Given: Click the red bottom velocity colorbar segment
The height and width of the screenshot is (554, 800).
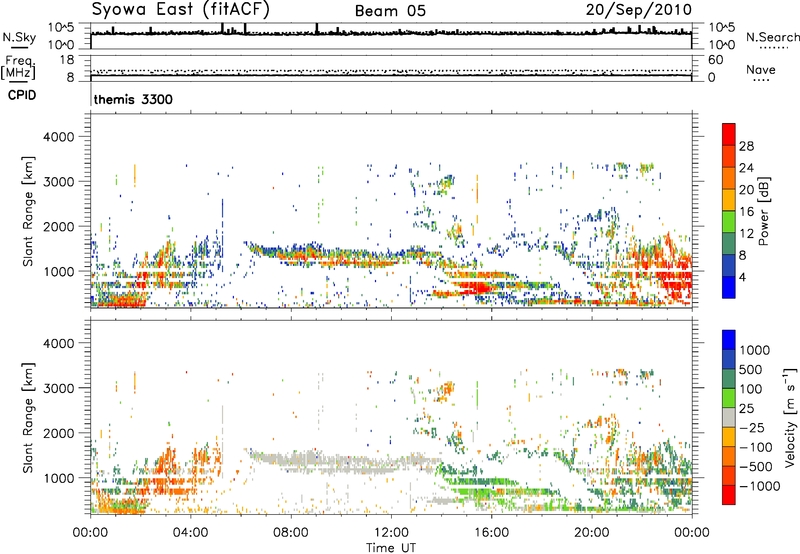Looking at the screenshot, I should tap(729, 495).
